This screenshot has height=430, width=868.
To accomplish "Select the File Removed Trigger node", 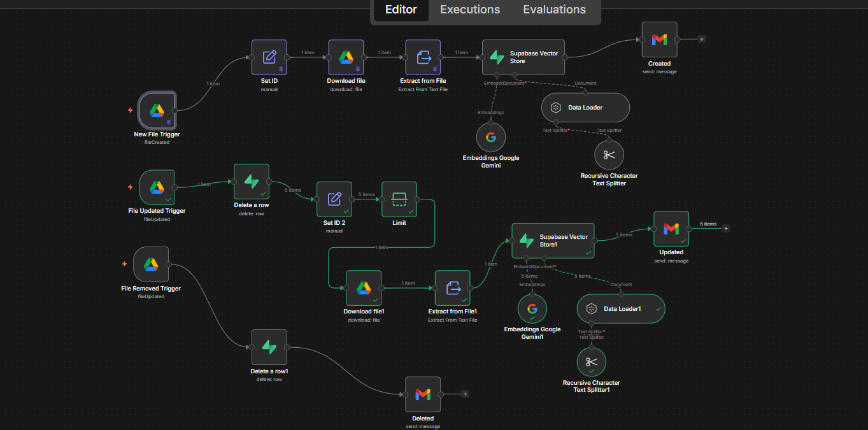I will pyautogui.click(x=151, y=264).
